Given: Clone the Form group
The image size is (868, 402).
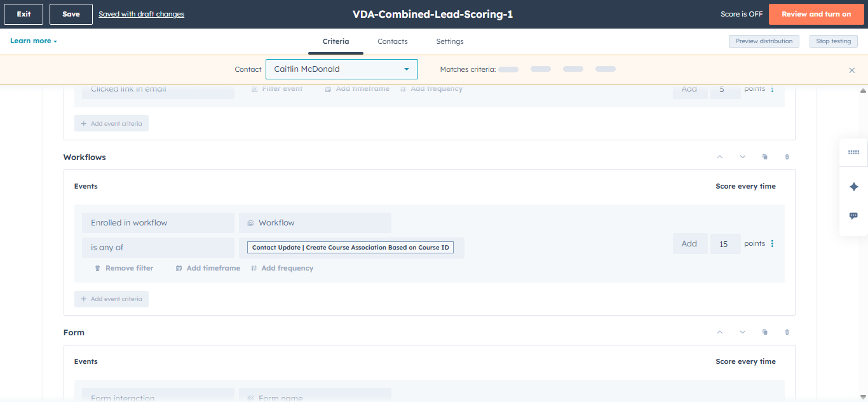Looking at the screenshot, I should 764,332.
